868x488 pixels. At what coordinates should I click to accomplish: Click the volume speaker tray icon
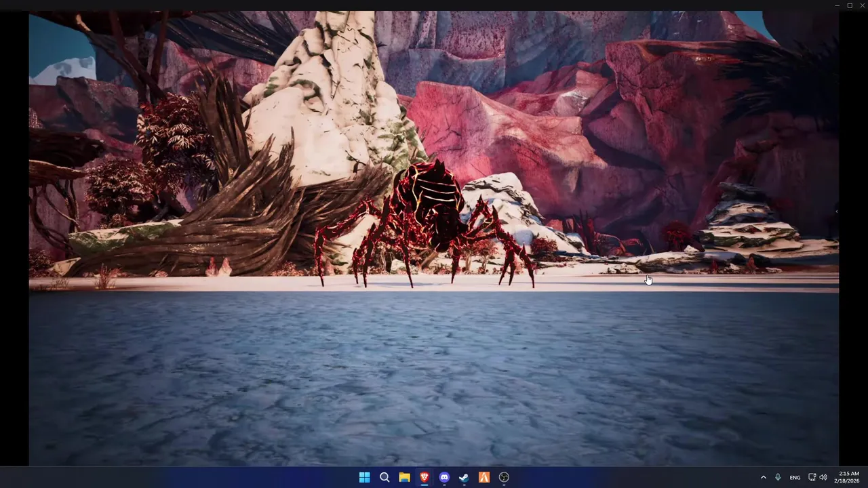click(x=823, y=477)
